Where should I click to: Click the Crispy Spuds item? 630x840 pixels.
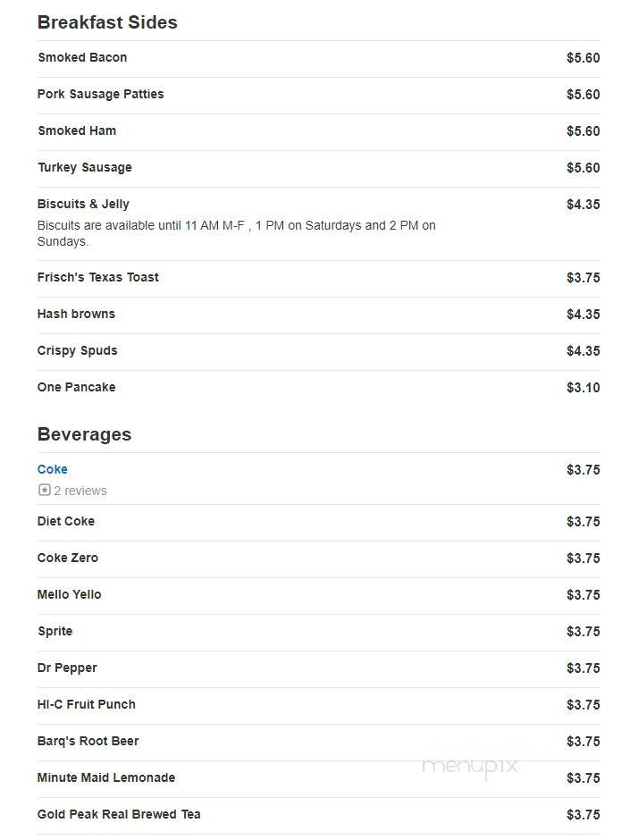click(77, 351)
